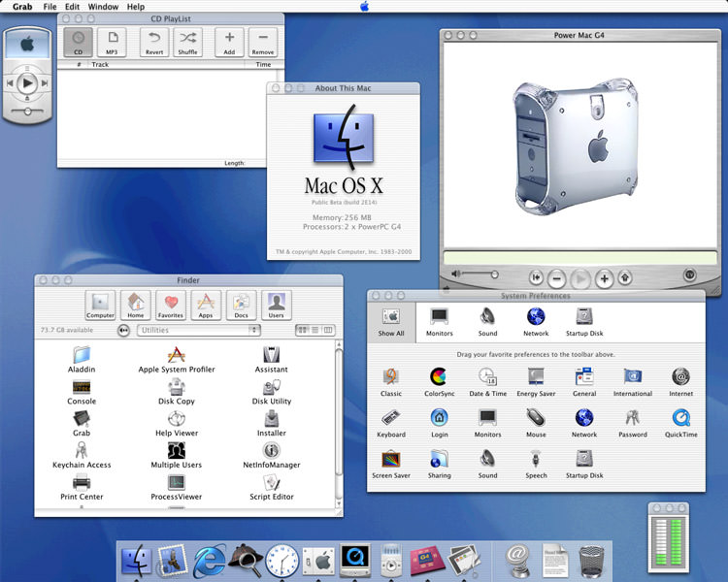The image size is (728, 582).
Task: Toggle Shuffle in CD PlayList
Action: pos(187,43)
